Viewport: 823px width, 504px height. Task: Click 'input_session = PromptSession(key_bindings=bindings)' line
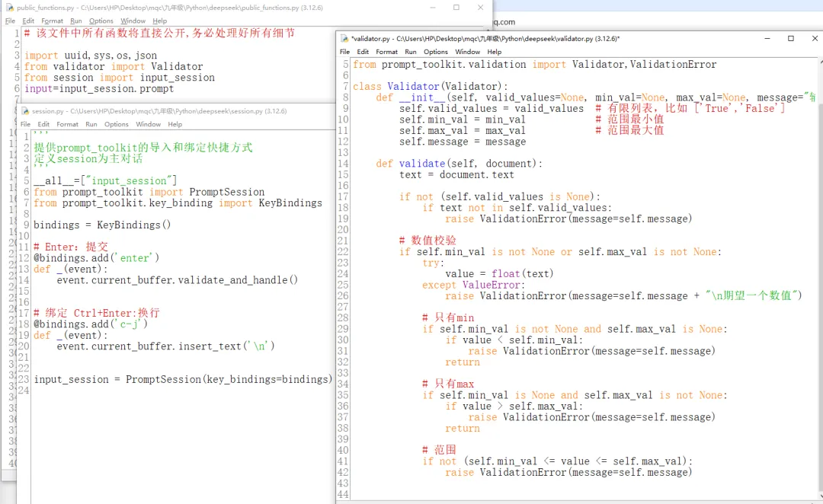tap(183, 379)
